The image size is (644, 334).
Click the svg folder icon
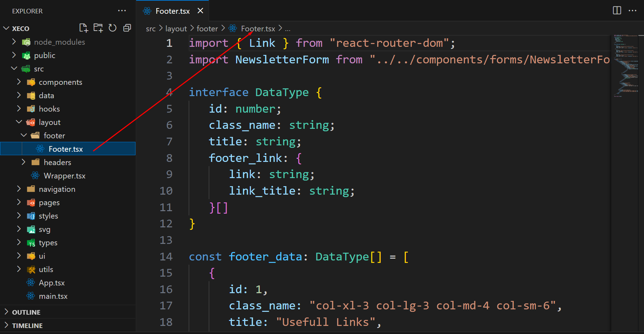click(x=31, y=229)
